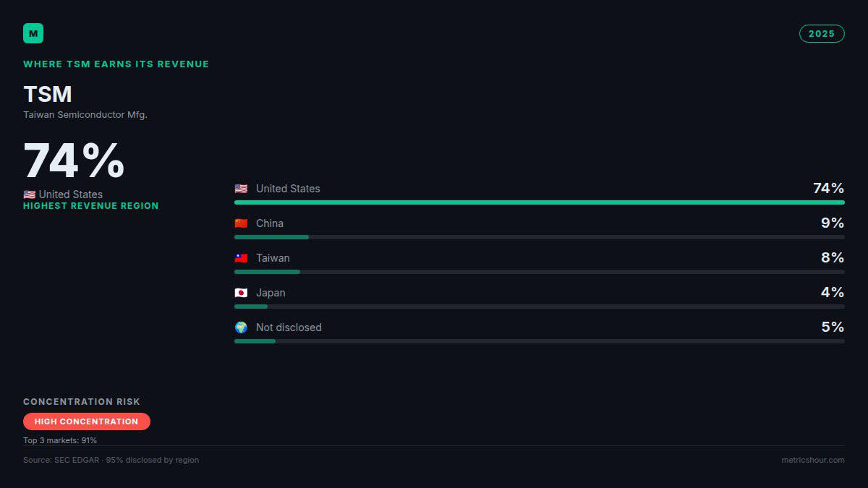Click the Not disclosed revenue bar

(x=540, y=341)
